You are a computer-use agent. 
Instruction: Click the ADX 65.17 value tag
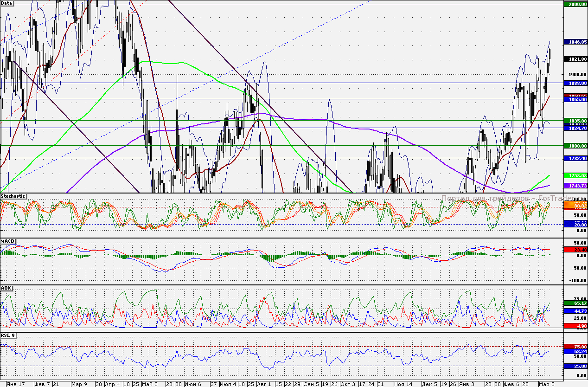coord(575,303)
